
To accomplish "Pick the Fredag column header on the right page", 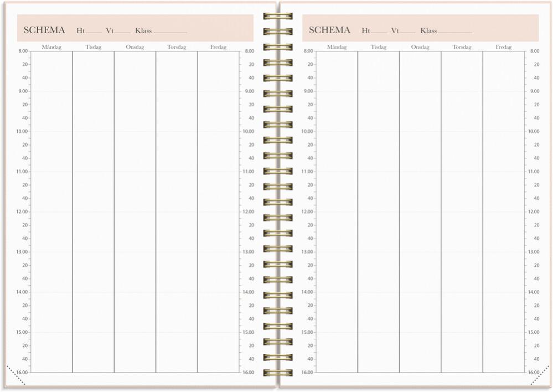I will click(503, 47).
